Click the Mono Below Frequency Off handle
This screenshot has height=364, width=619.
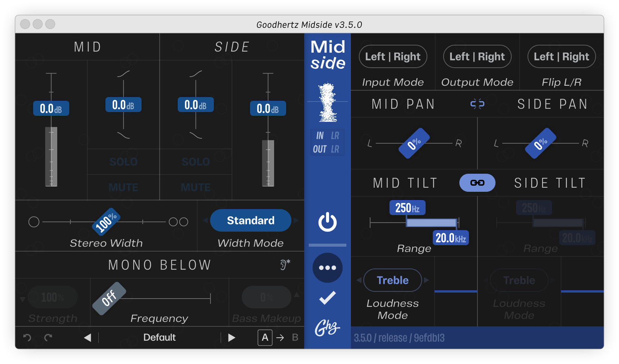click(109, 299)
